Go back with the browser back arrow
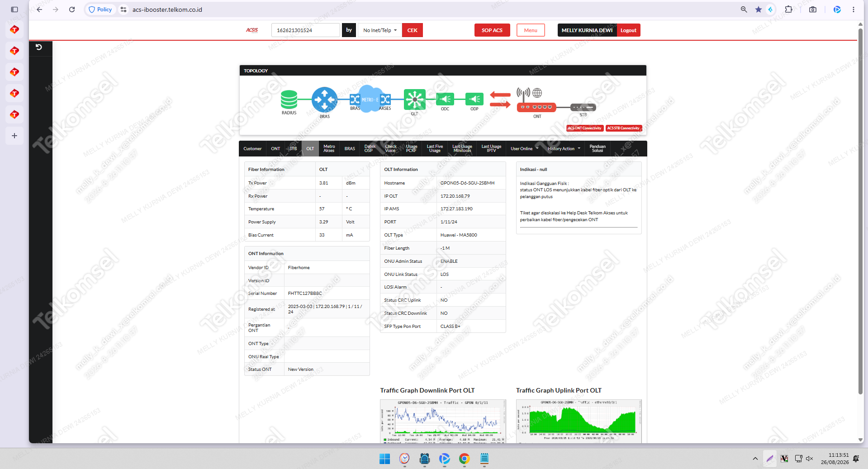 pyautogui.click(x=39, y=9)
